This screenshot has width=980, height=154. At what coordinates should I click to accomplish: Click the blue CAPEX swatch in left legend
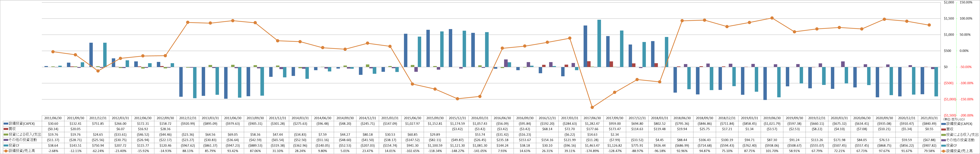pyautogui.click(x=6, y=124)
